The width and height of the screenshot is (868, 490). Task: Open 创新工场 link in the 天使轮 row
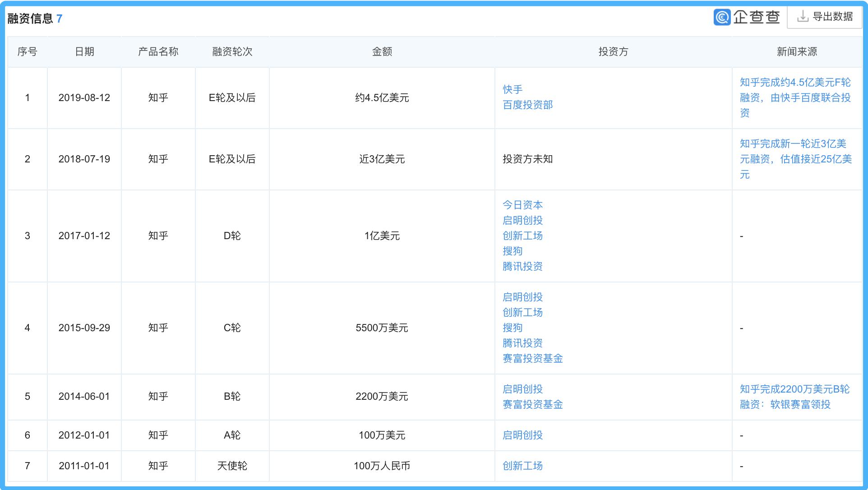coord(523,466)
